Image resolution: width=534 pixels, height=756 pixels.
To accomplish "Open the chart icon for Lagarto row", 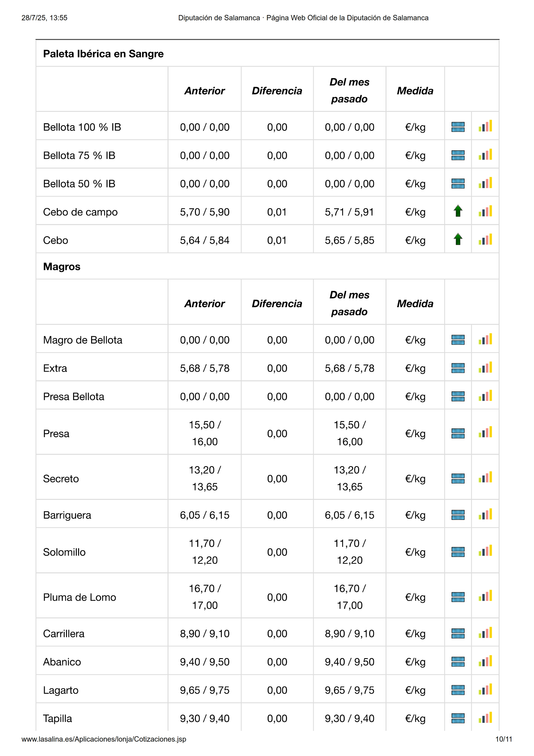I will (485, 690).
